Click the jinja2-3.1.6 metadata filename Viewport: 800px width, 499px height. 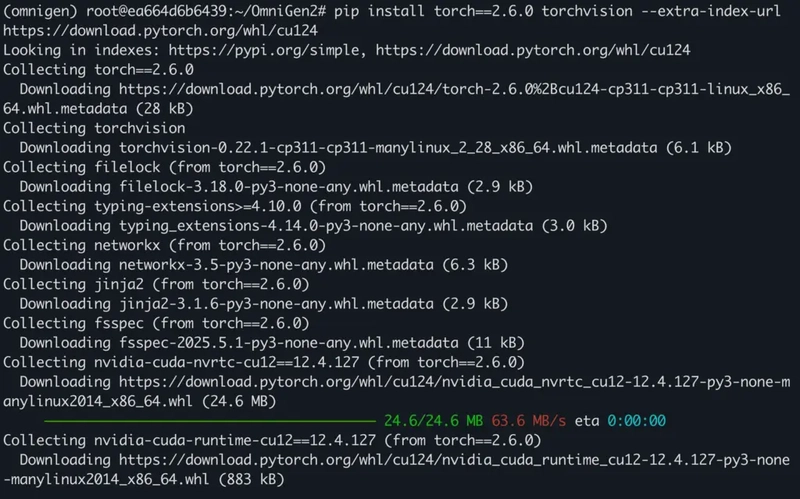pos(277,304)
